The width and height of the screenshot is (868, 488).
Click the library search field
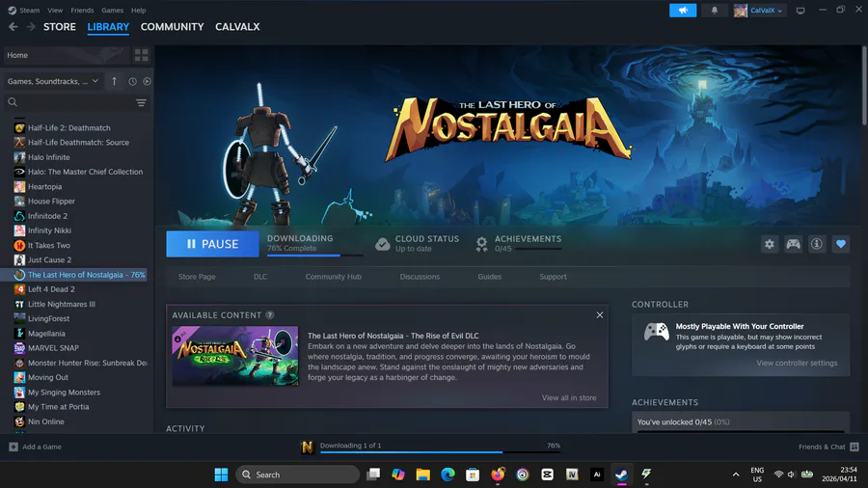click(68, 102)
